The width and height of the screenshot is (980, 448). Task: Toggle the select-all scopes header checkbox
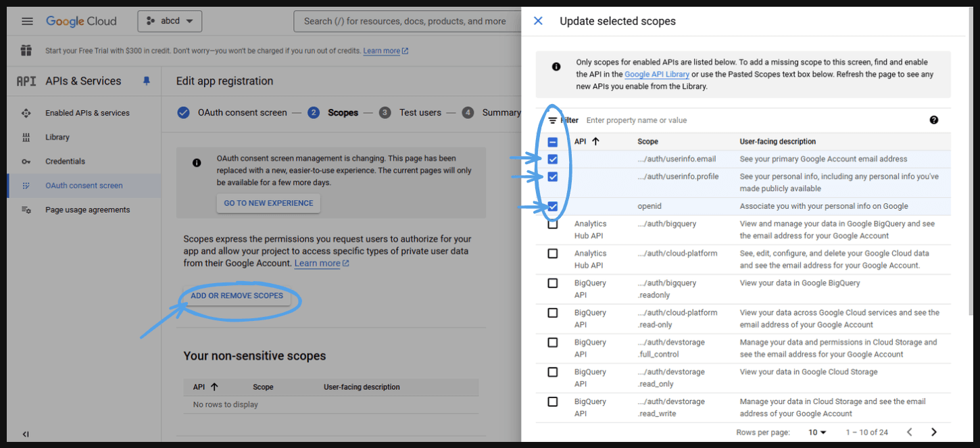(553, 142)
